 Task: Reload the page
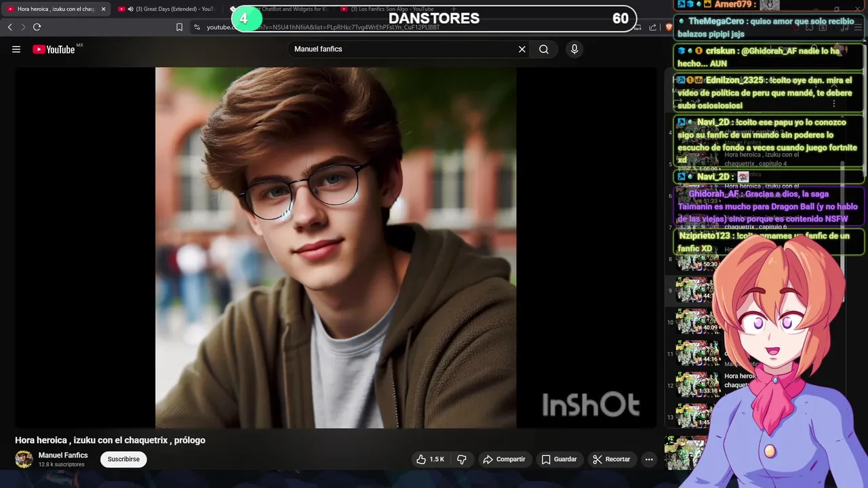(x=37, y=27)
